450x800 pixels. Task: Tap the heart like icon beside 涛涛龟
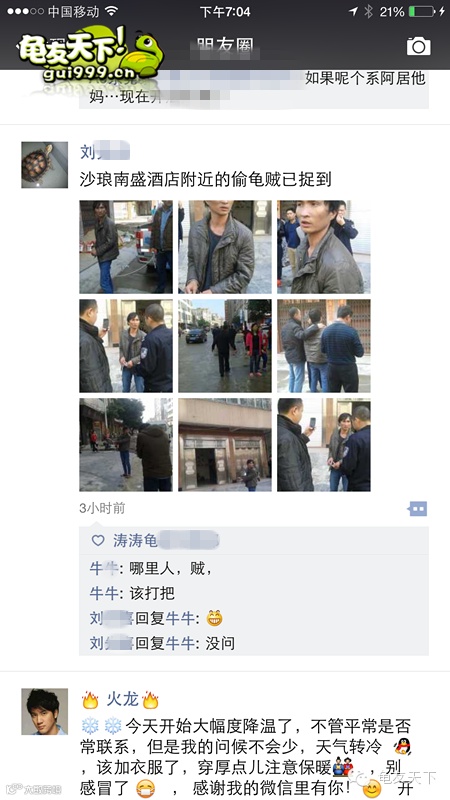pos(98,541)
